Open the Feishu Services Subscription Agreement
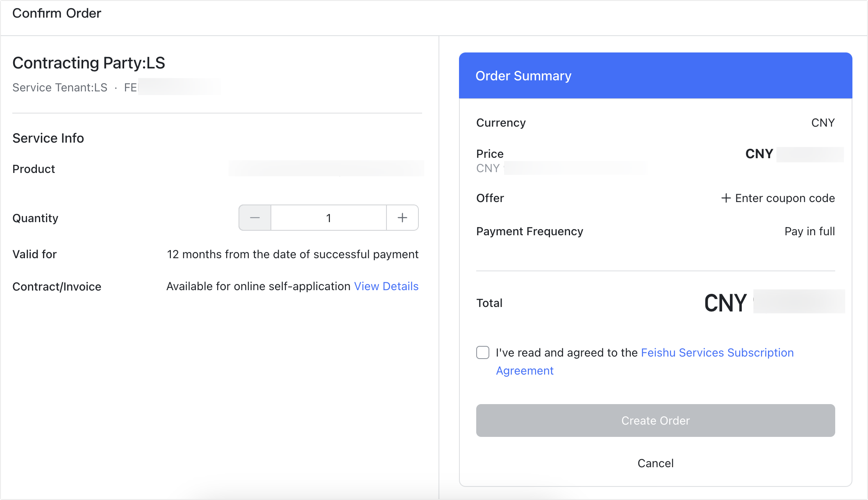Image resolution: width=868 pixels, height=500 pixels. tap(717, 352)
